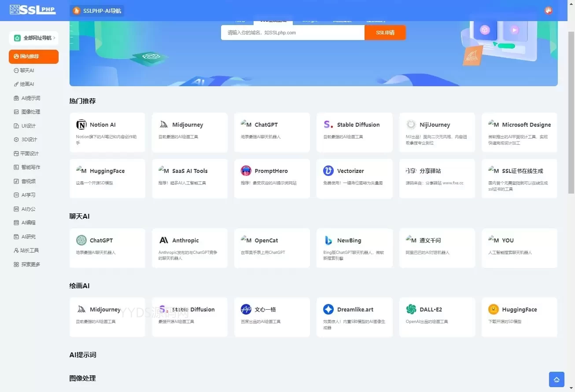Click the domain name input field
Screen dimensions: 575x392
tap(293, 33)
